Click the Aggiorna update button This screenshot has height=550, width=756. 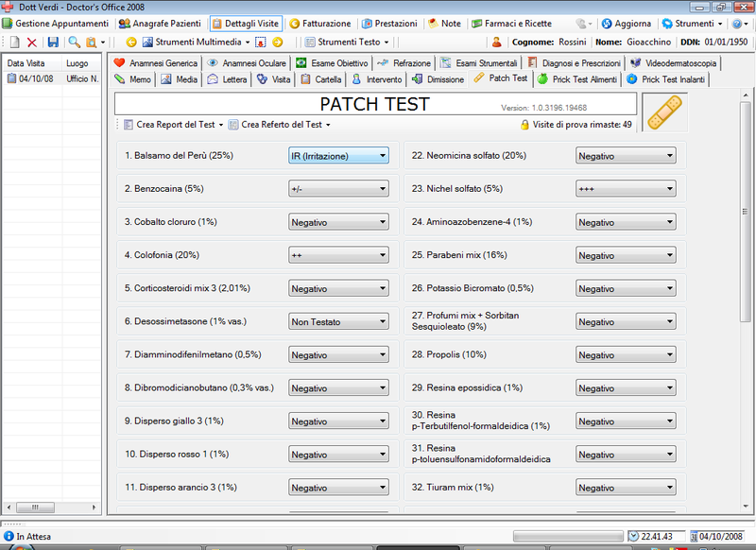[x=627, y=24]
